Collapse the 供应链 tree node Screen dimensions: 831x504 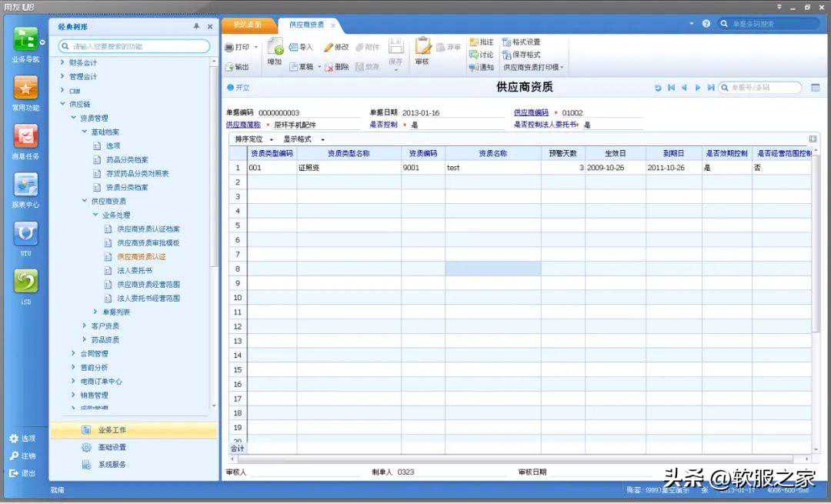click(x=62, y=104)
